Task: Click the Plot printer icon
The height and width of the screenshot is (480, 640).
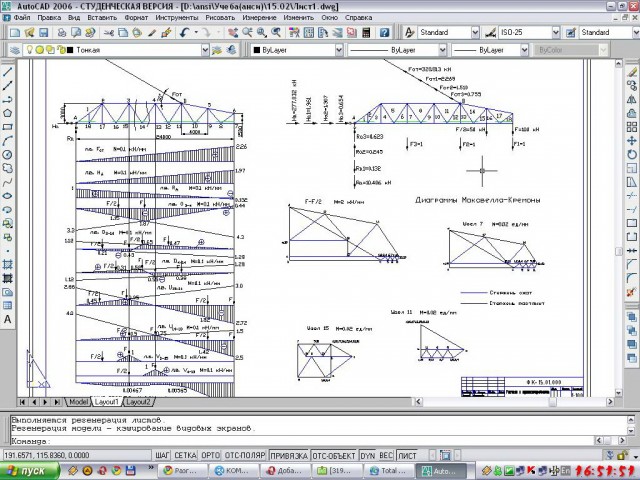Action: (62, 33)
